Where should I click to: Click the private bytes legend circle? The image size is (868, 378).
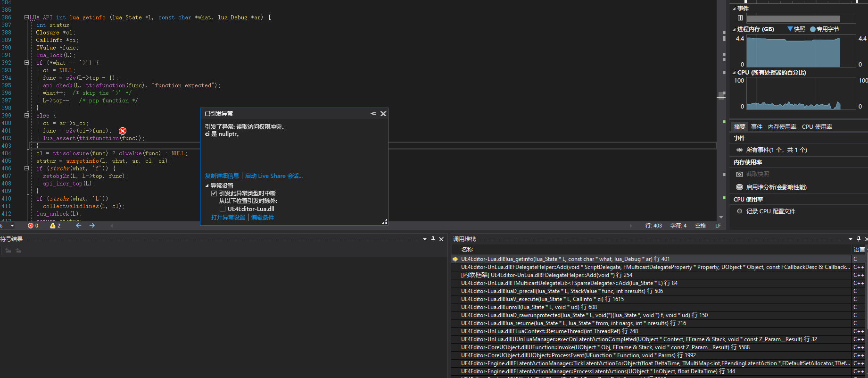pos(813,29)
